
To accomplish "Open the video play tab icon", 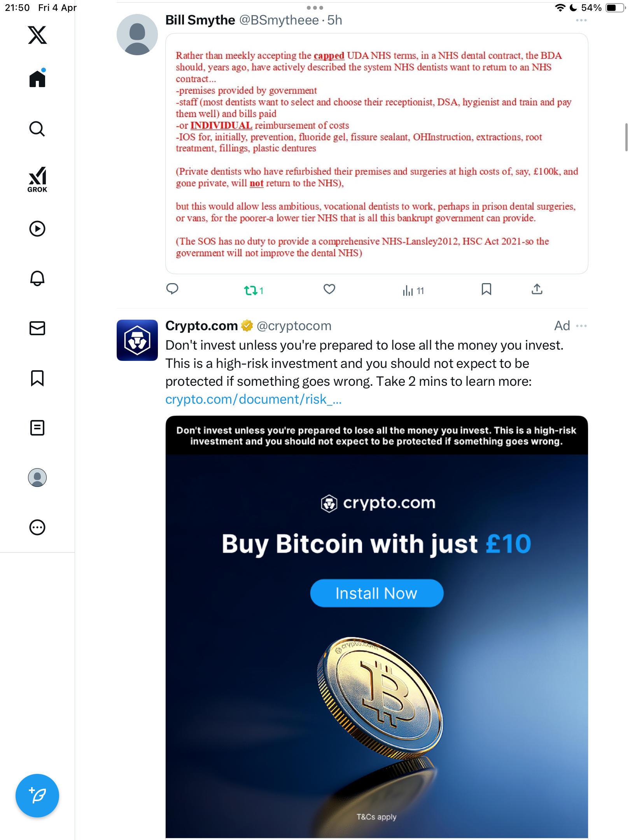I will 37,229.
